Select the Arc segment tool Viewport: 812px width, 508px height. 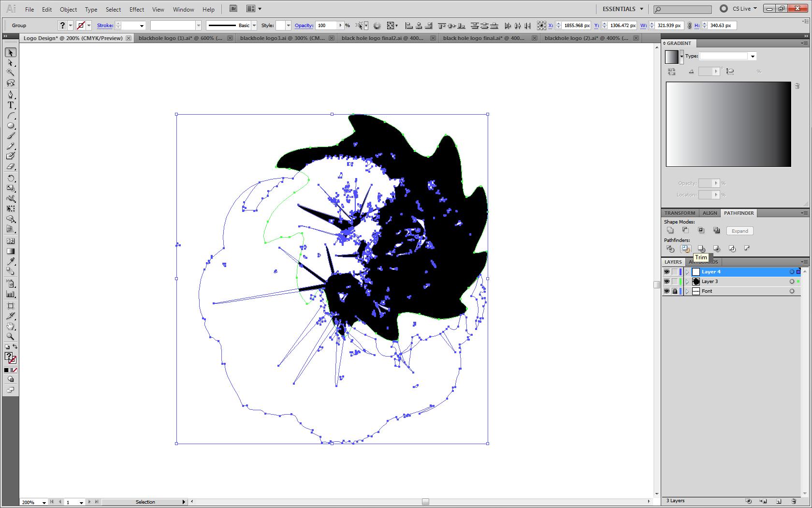point(11,116)
